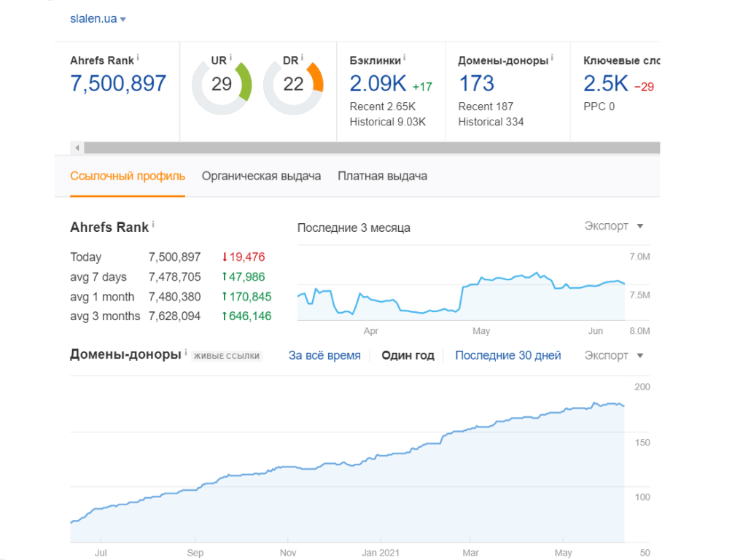Click the Recent 187 domains text
This screenshot has width=743, height=560.
coord(486,106)
